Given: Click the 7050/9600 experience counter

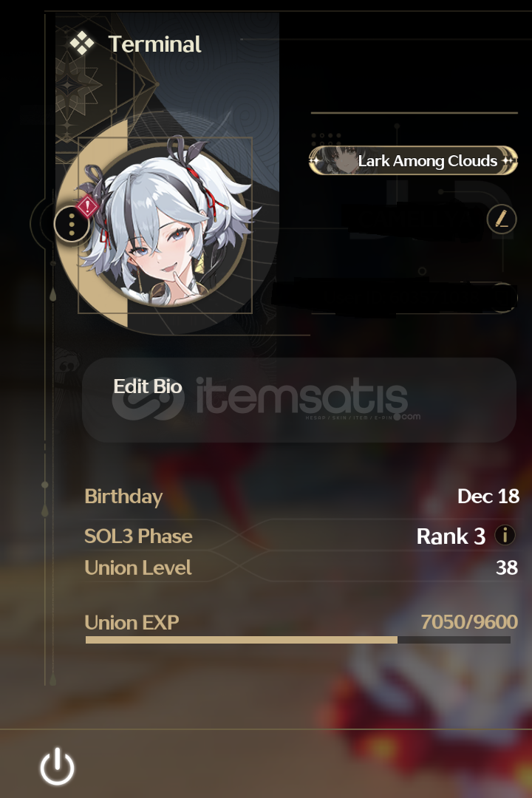Looking at the screenshot, I should click(x=469, y=622).
